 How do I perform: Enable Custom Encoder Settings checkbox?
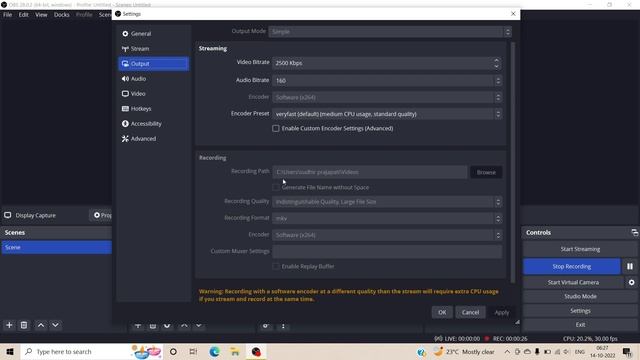tap(276, 129)
